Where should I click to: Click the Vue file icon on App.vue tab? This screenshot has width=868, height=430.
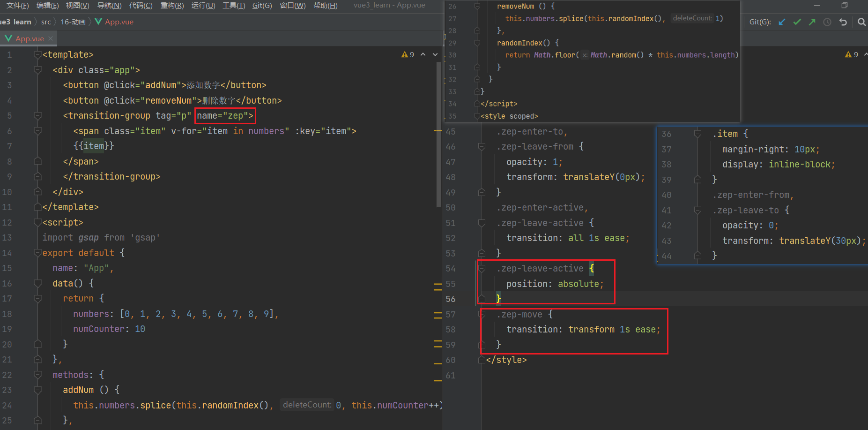[8, 38]
